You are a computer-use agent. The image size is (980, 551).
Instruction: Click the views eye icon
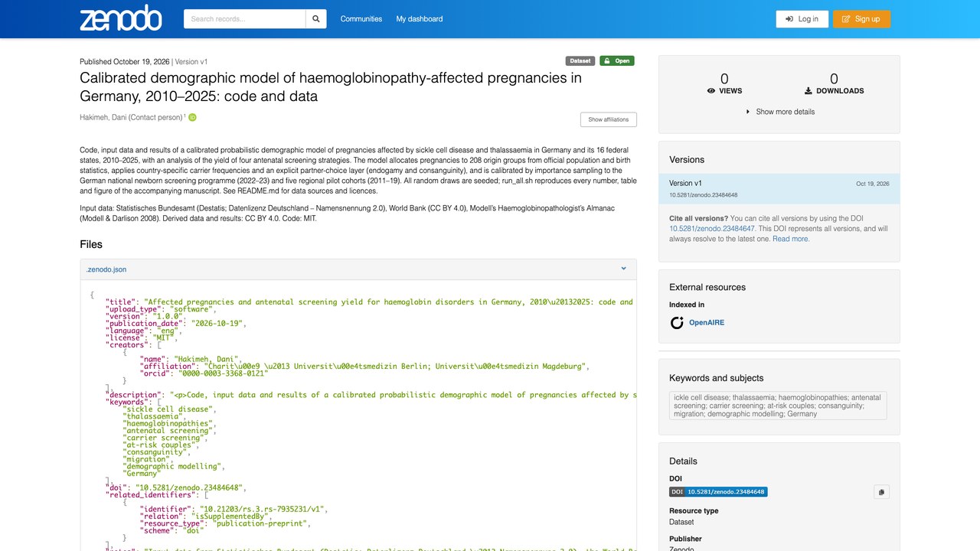[711, 91]
